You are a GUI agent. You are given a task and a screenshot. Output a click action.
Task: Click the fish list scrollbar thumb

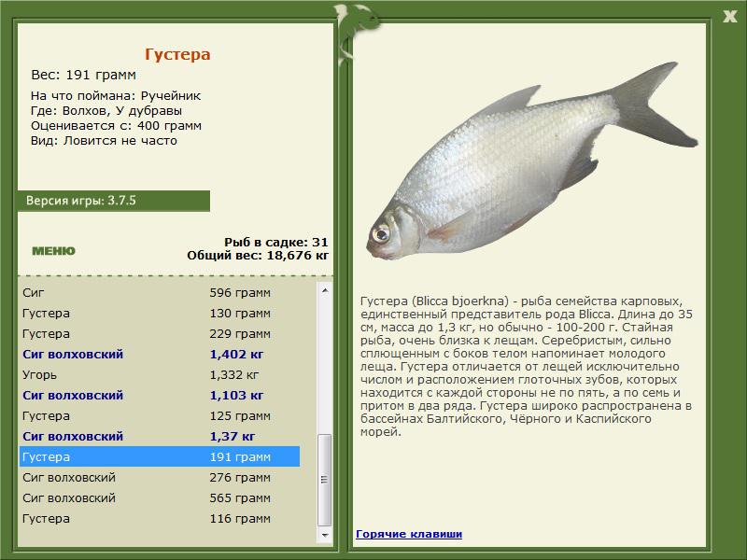tap(325, 480)
